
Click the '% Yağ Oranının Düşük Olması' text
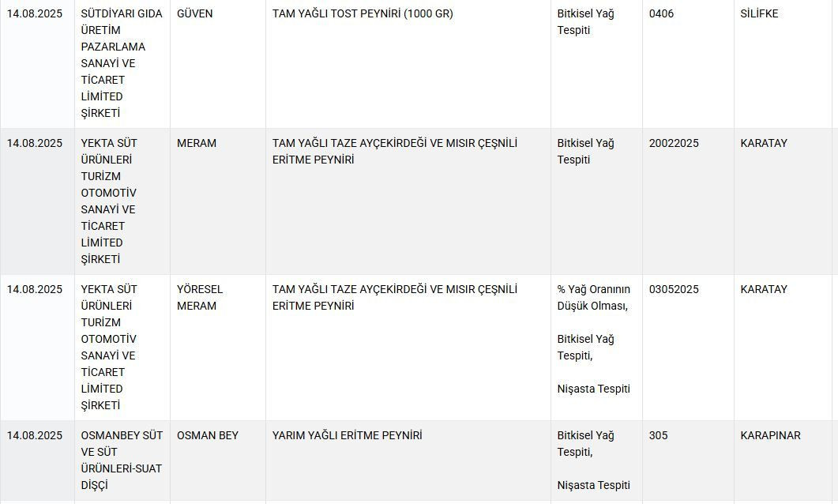pyautogui.click(x=593, y=297)
